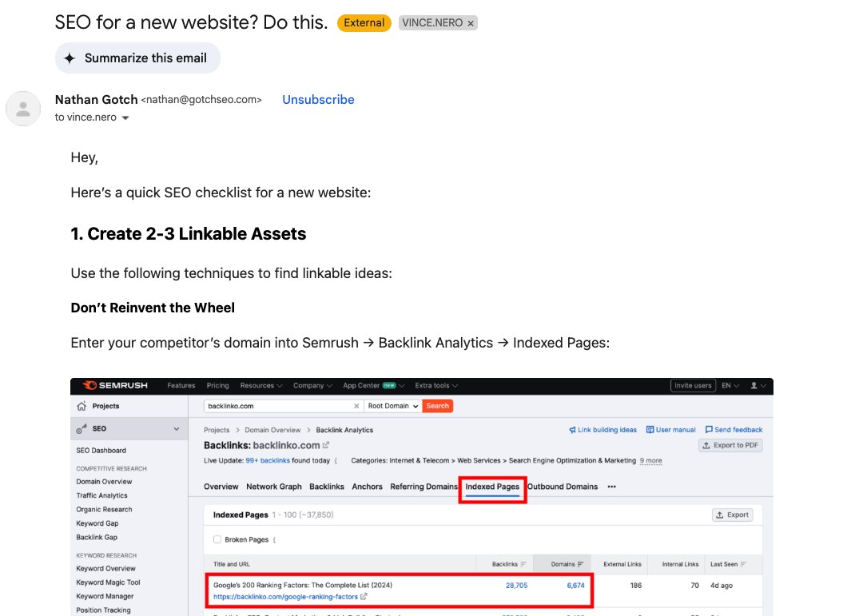The height and width of the screenshot is (616, 859).
Task: Click the info icon next to Live Update
Action: [336, 460]
